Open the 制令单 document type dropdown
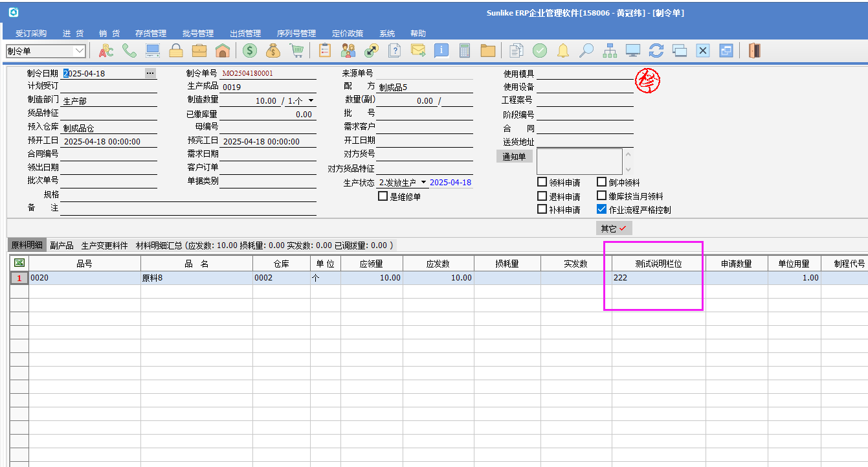Screen dimensions: 868x467 (80, 51)
